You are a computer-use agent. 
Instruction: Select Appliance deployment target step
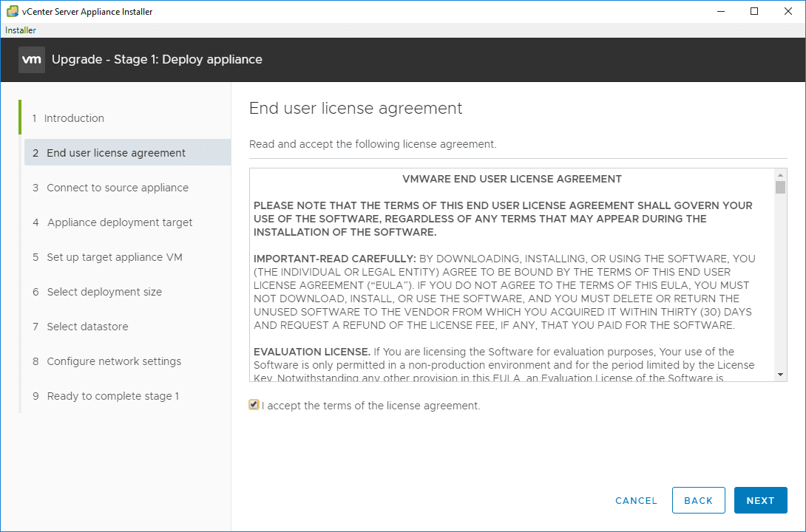(120, 222)
